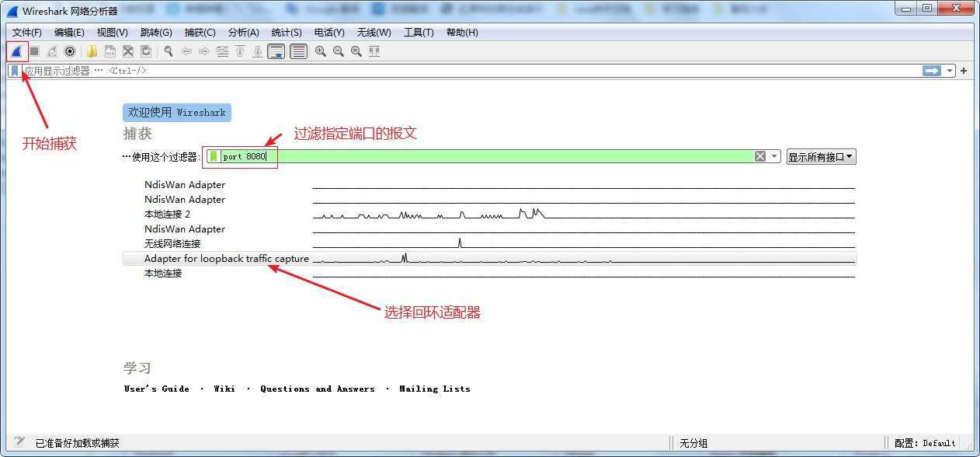
Task: Open the 帮助(H) menu
Action: [462, 33]
